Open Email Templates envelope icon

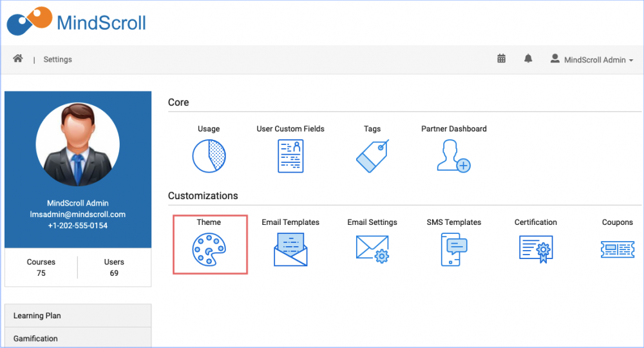point(291,249)
